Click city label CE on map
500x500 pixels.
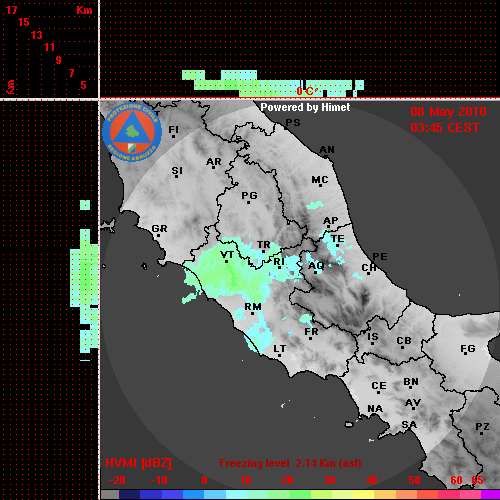[x=379, y=386]
